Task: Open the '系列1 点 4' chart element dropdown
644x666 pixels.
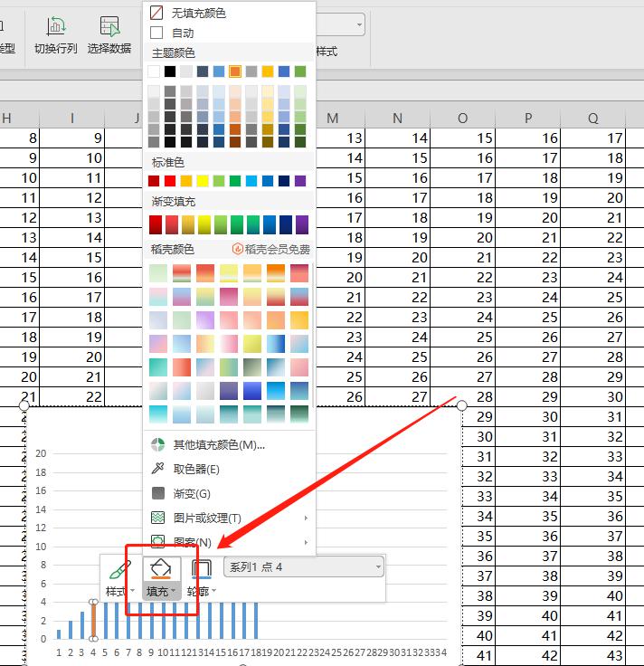Action: point(303,567)
